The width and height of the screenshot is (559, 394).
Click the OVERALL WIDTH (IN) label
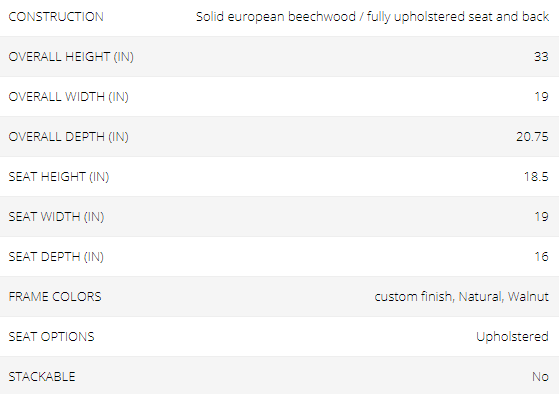coord(68,97)
